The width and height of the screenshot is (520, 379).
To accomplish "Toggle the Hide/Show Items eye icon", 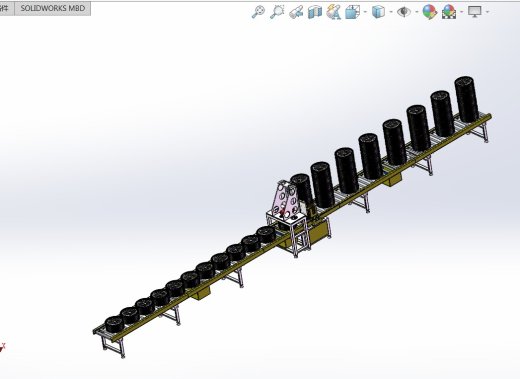I will tap(404, 12).
